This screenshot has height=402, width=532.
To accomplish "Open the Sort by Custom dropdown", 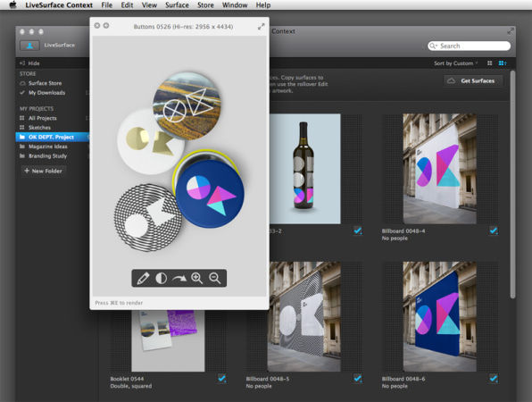I will click(455, 63).
